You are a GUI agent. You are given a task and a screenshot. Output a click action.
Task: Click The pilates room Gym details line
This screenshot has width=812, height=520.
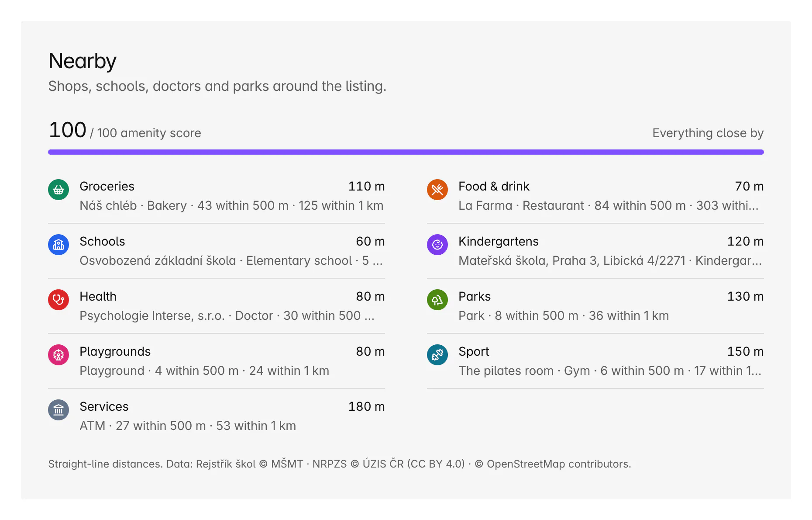coord(610,371)
